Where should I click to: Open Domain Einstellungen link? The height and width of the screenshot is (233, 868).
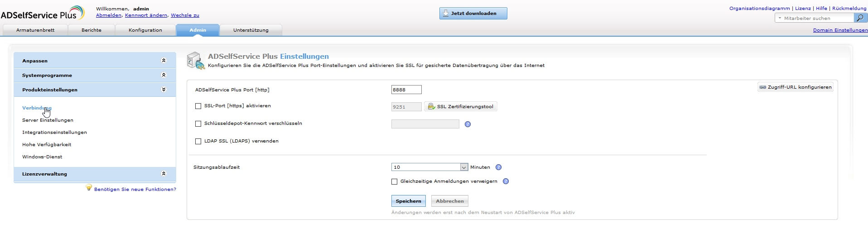click(840, 30)
